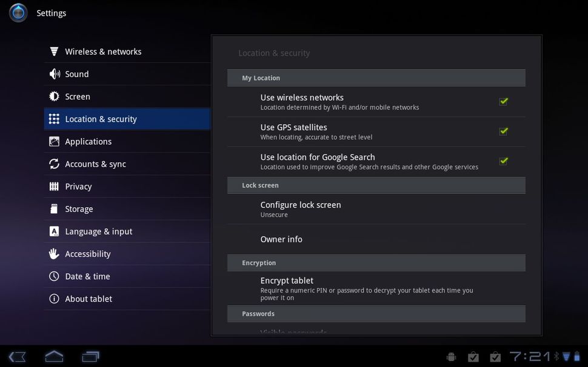Toggle Use location for Google Search
Viewport: 588px width, 367px height.
tap(503, 160)
